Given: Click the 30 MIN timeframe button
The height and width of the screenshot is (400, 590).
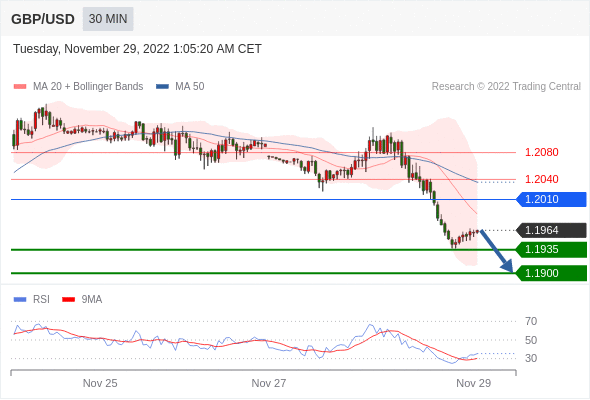Looking at the screenshot, I should 108,19.
